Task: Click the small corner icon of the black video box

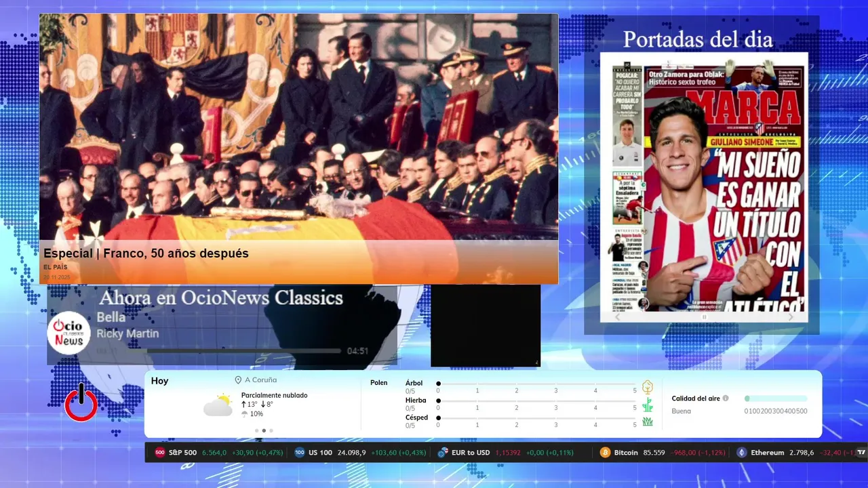Action: click(536, 363)
